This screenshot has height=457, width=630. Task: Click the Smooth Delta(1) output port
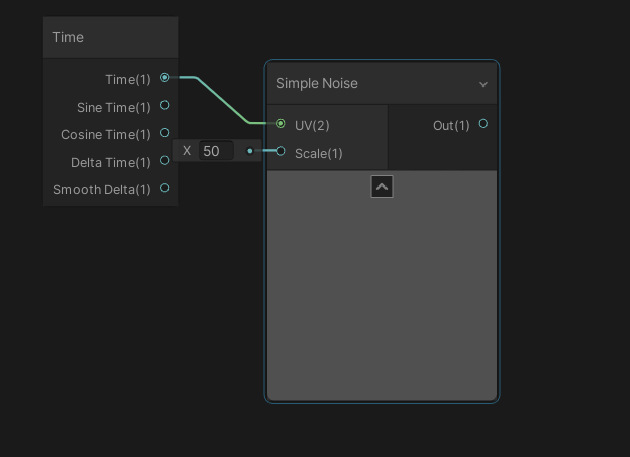click(165, 187)
